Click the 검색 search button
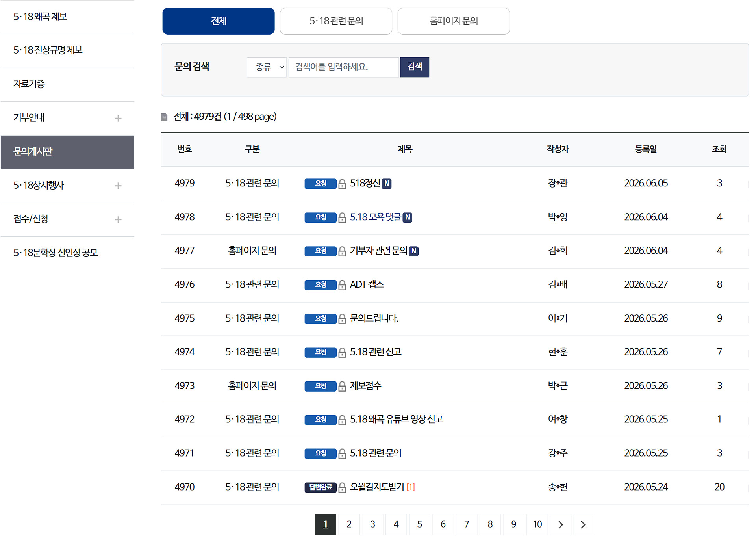The image size is (756, 552). [x=415, y=67]
